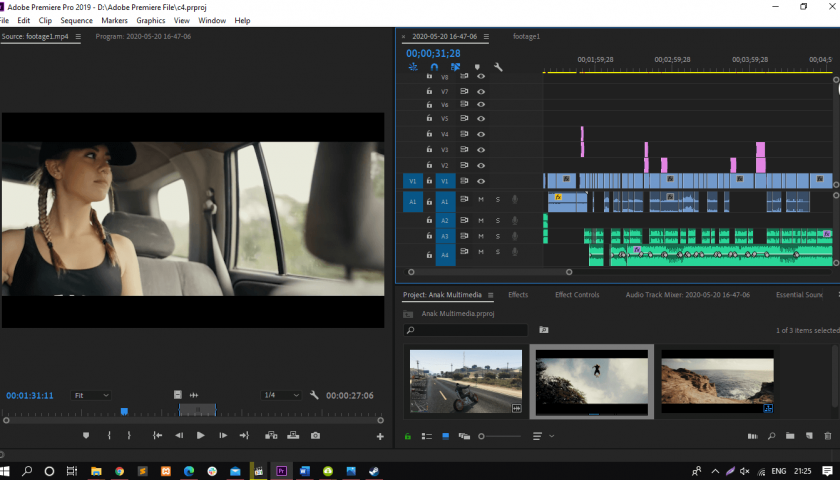
Task: Click the New Bin folder icon
Action: [790, 436]
